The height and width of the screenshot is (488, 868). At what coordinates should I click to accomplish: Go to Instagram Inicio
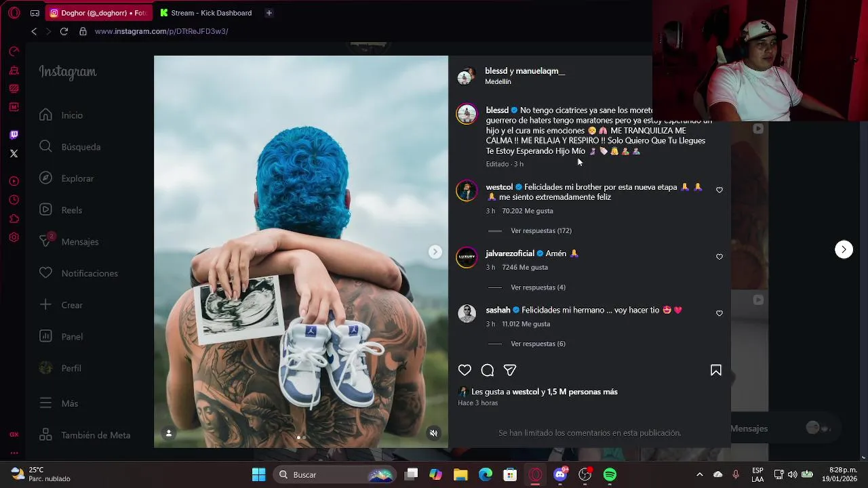61,115
